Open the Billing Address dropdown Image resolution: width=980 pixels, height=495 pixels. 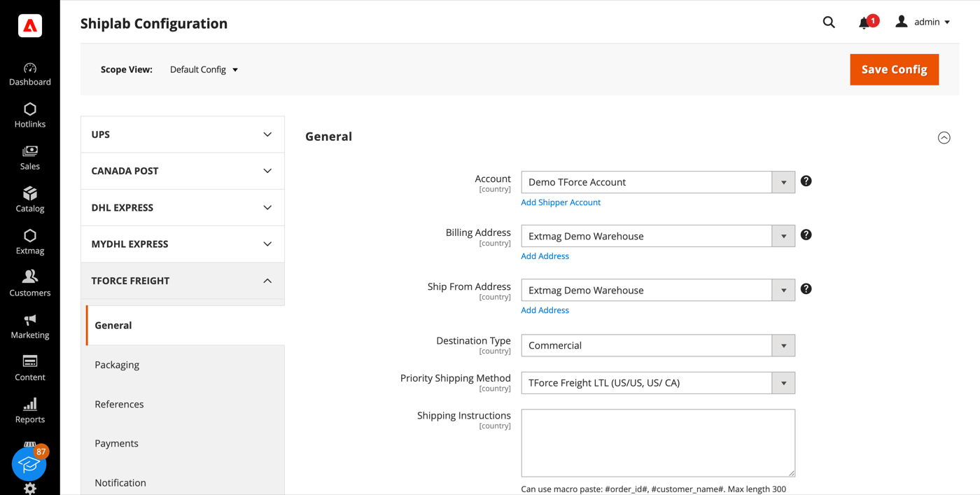tap(658, 236)
